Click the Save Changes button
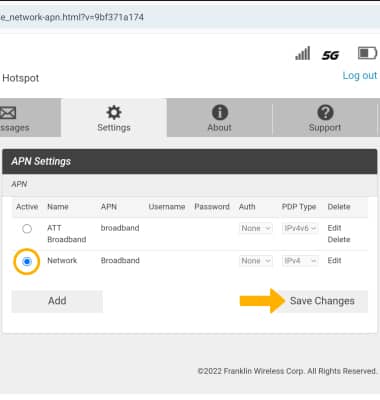This screenshot has height=400, width=380. click(x=322, y=301)
